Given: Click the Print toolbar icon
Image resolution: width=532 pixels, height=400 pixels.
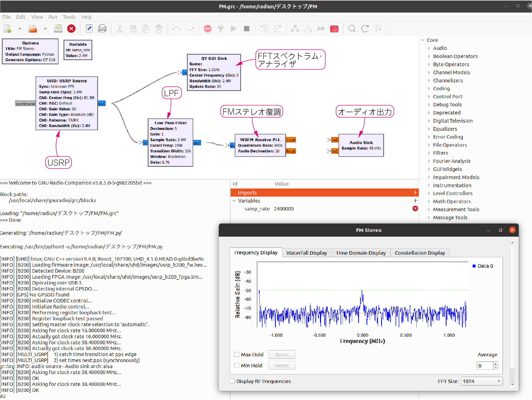Looking at the screenshot, I should 102,28.
